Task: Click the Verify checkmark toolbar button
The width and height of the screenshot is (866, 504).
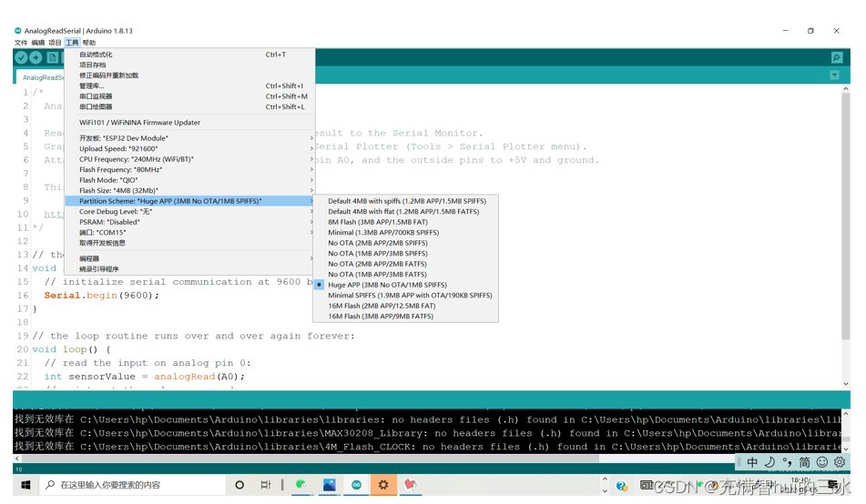Action: [x=21, y=57]
